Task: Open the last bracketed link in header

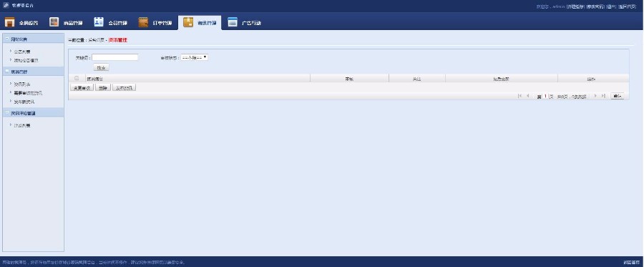Action: 628,6
